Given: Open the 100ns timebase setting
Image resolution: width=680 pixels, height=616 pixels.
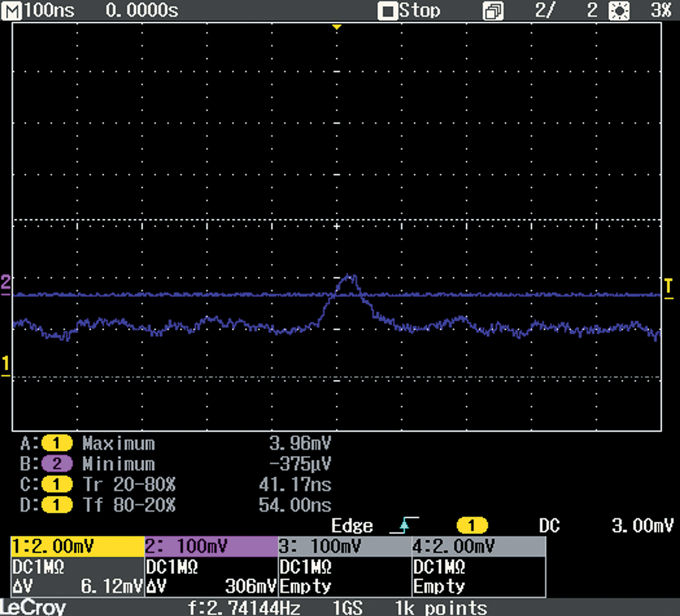Looking at the screenshot, I should [49, 11].
